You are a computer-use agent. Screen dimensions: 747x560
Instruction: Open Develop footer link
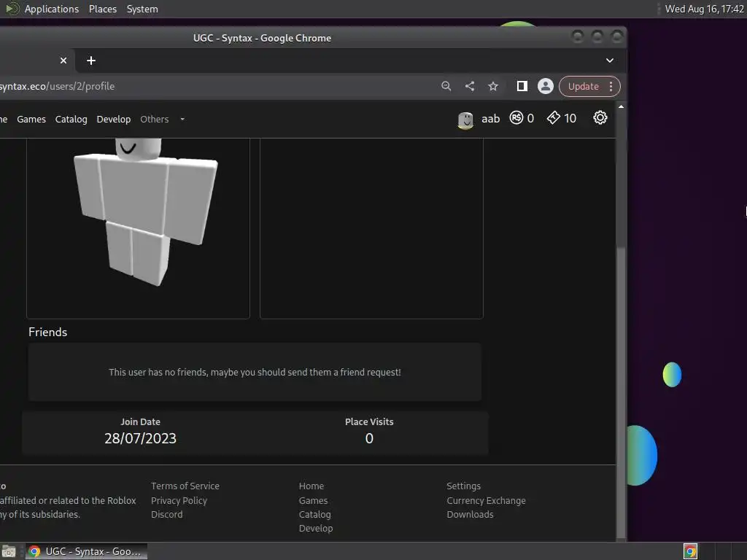[x=315, y=528]
